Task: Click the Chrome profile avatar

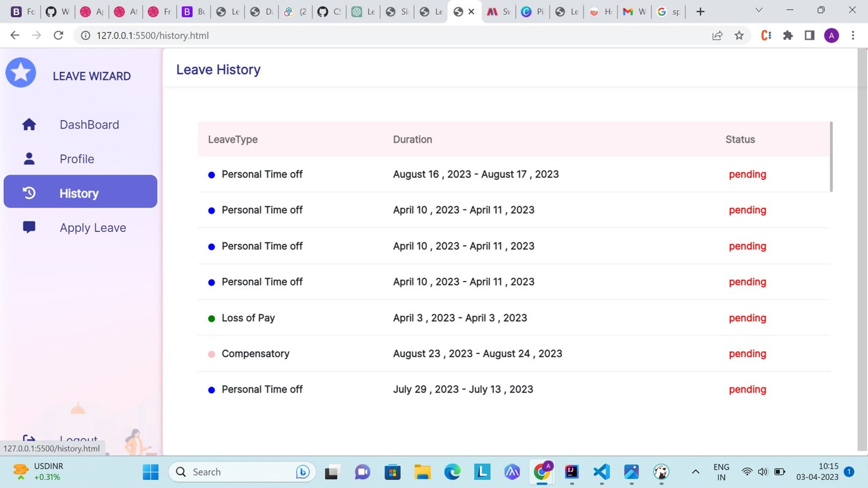Action: pos(831,35)
